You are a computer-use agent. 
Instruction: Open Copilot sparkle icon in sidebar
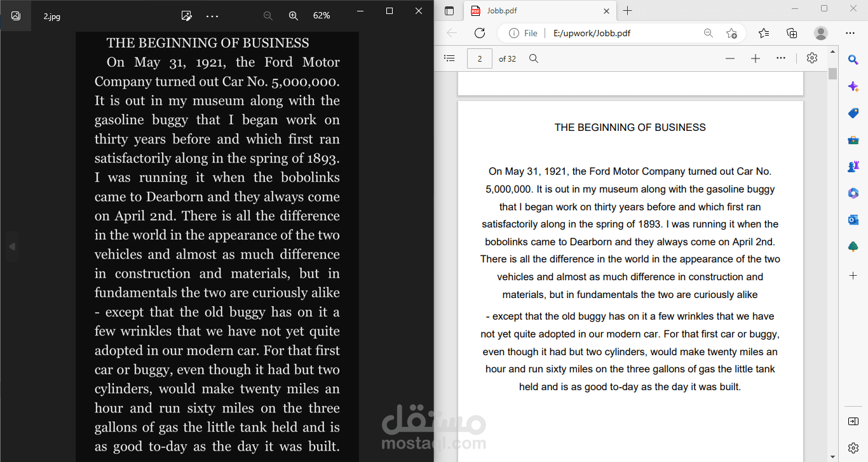(x=853, y=86)
